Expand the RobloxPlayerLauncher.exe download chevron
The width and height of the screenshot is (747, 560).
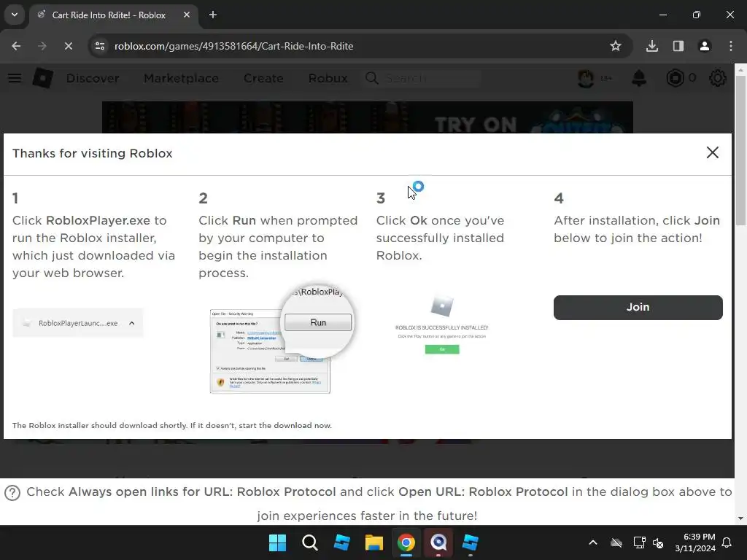tap(132, 323)
